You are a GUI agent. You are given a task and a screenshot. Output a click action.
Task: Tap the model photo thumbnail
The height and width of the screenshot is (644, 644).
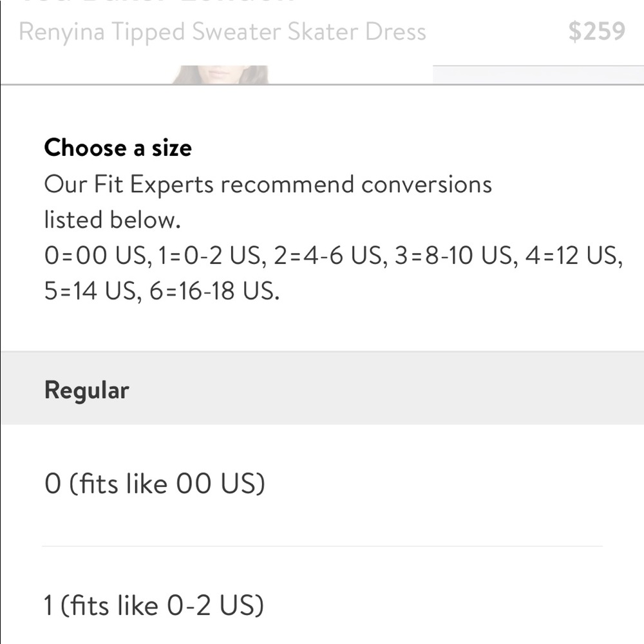pyautogui.click(x=220, y=75)
